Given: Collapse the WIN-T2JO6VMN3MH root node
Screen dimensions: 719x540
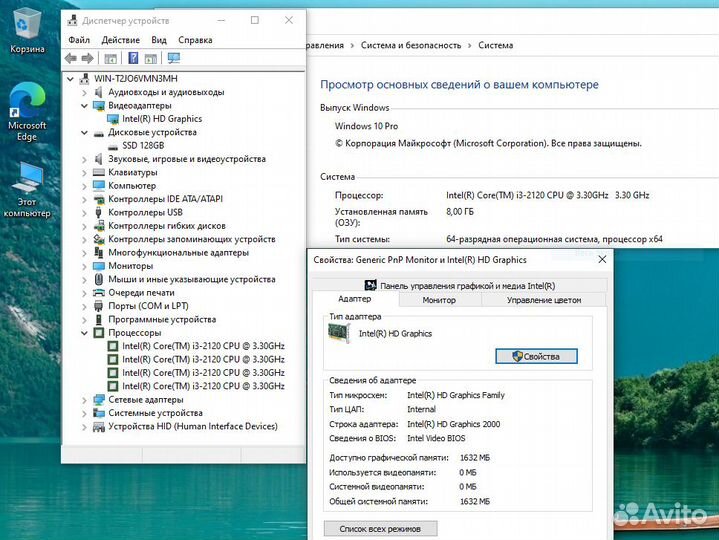Looking at the screenshot, I should click(70, 79).
